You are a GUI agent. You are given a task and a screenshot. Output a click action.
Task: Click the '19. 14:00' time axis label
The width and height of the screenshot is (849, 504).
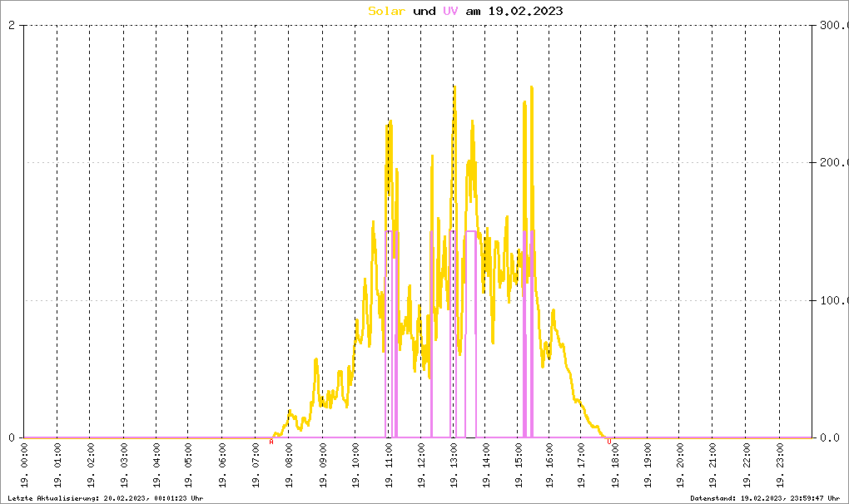[486, 465]
